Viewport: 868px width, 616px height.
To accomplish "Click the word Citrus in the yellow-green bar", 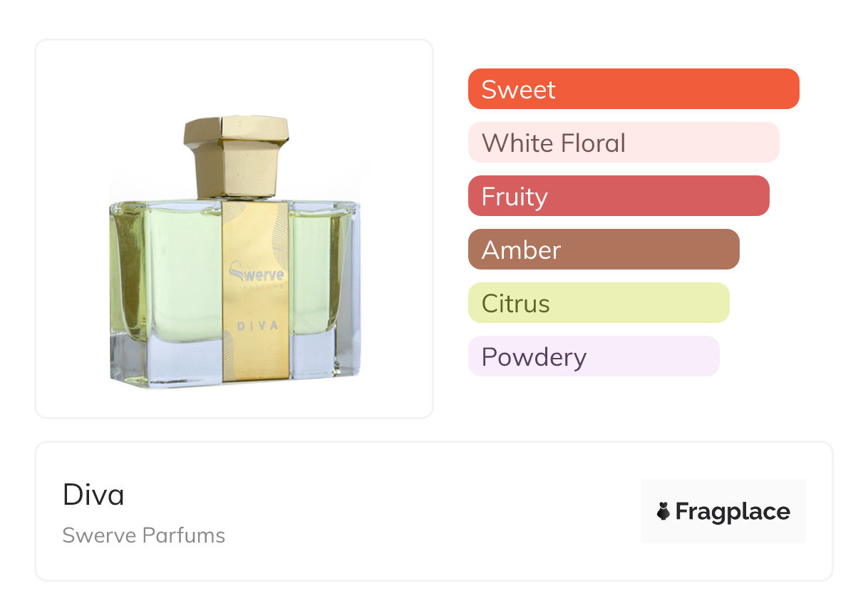I will 515,304.
